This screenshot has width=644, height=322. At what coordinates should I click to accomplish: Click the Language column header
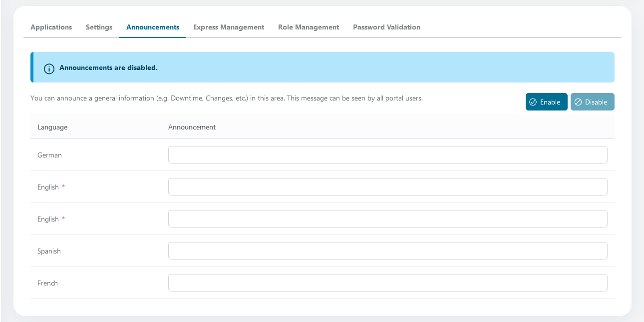coord(52,127)
